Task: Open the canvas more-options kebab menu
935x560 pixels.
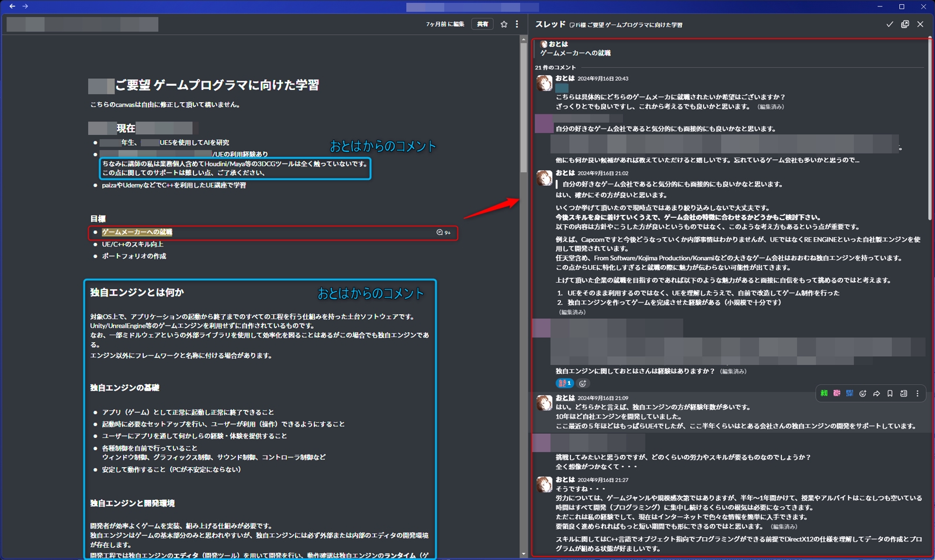Action: [x=517, y=25]
